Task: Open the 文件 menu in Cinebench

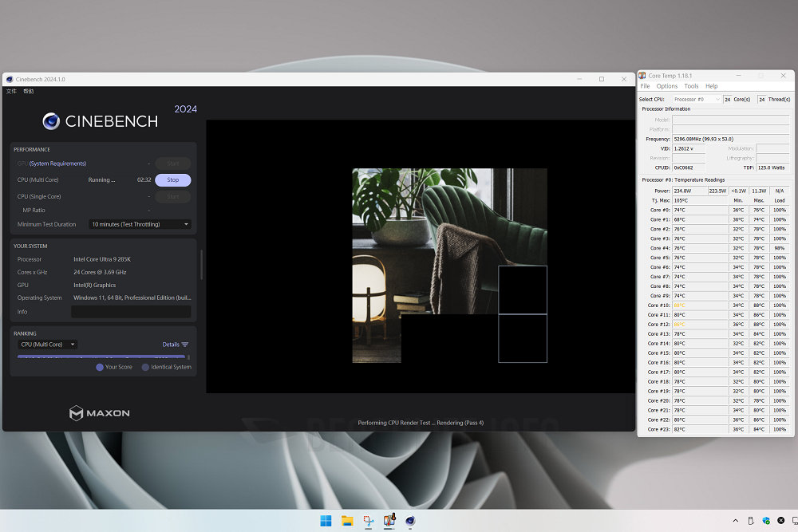Action: [x=11, y=91]
